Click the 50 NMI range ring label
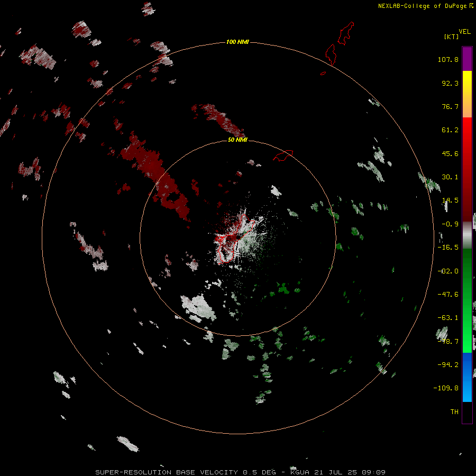The image size is (476, 476). pos(237,140)
